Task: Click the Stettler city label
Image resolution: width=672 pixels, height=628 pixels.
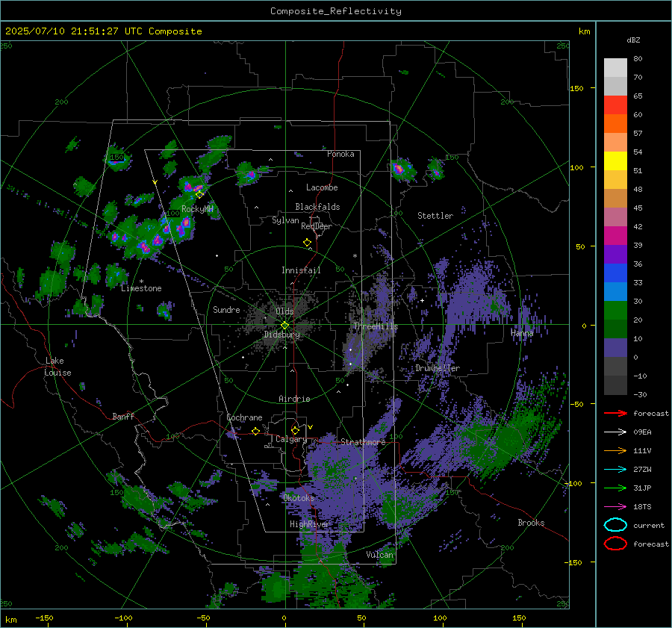Action: tap(435, 216)
